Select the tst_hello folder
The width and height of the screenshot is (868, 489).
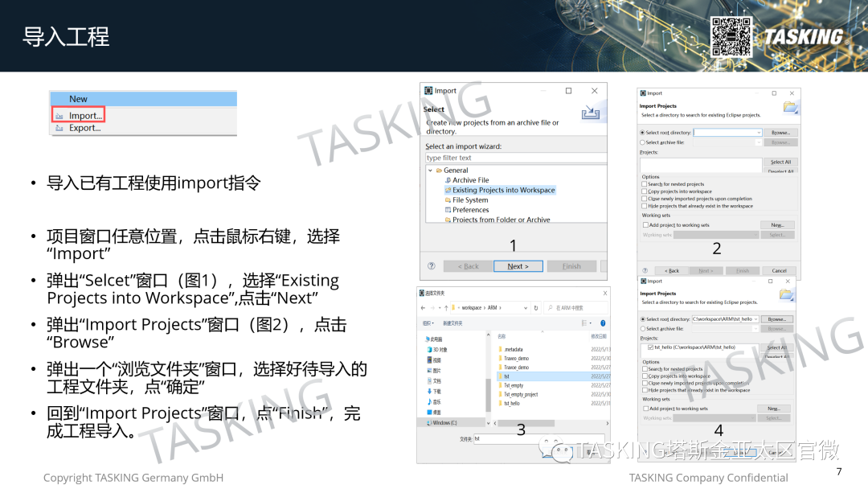[510, 403]
